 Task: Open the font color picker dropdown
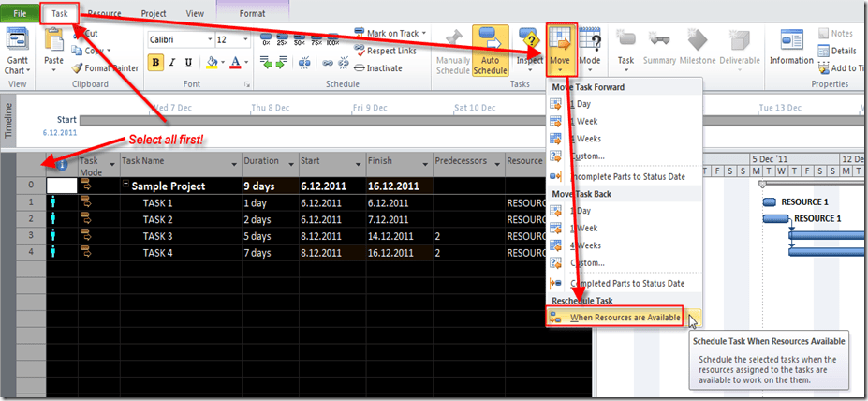[x=246, y=63]
